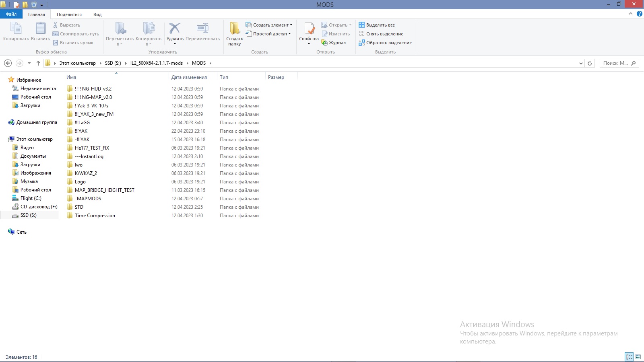Click Select none (Снять выделение)
The height and width of the screenshot is (362, 644).
[x=381, y=34]
